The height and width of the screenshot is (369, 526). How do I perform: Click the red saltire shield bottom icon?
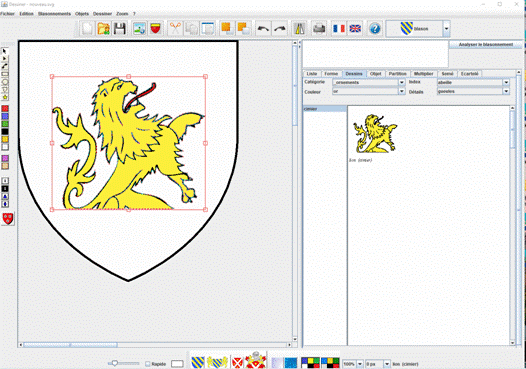coord(238,363)
